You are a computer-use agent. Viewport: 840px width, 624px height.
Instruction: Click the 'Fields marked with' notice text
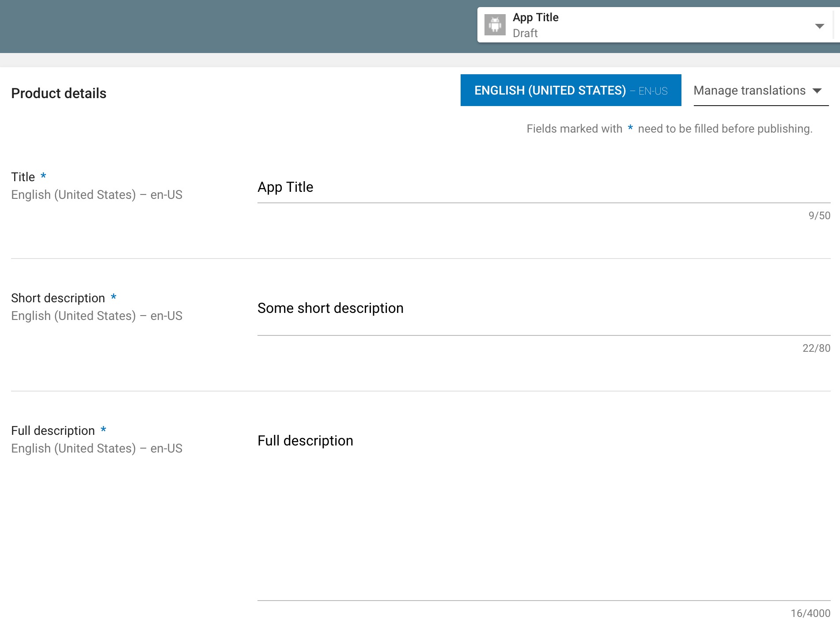[x=669, y=129]
